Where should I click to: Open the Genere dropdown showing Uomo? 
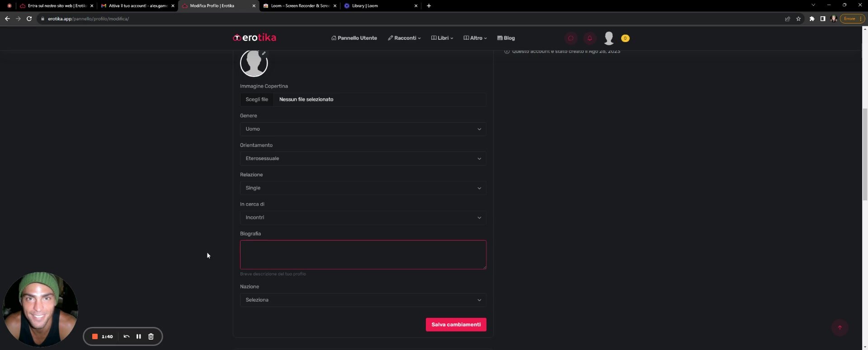(363, 129)
